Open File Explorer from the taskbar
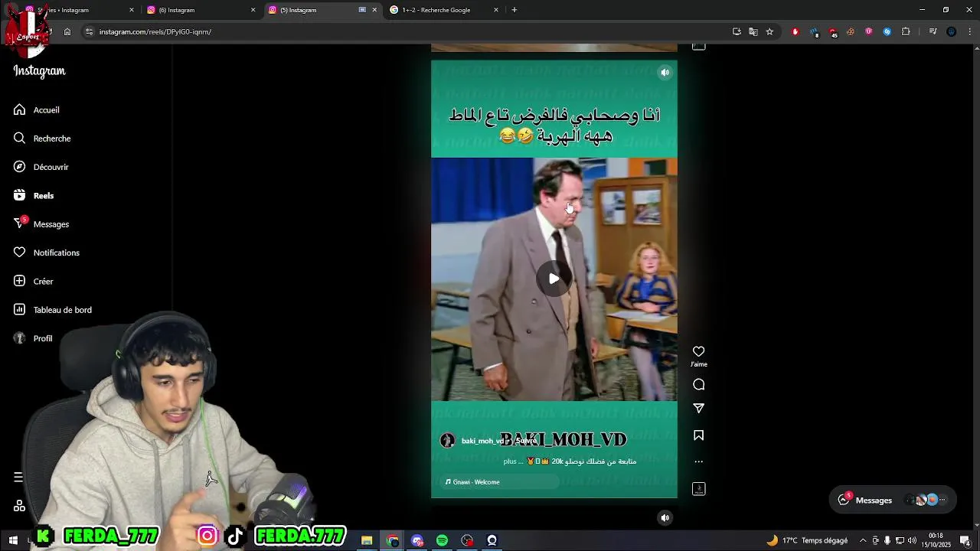 click(x=367, y=540)
